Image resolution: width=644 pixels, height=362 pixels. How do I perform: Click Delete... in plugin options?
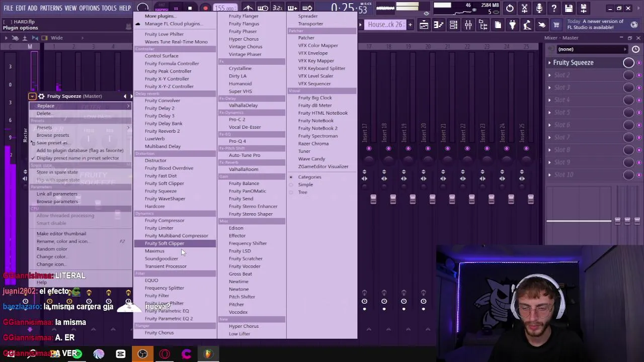pyautogui.click(x=44, y=114)
